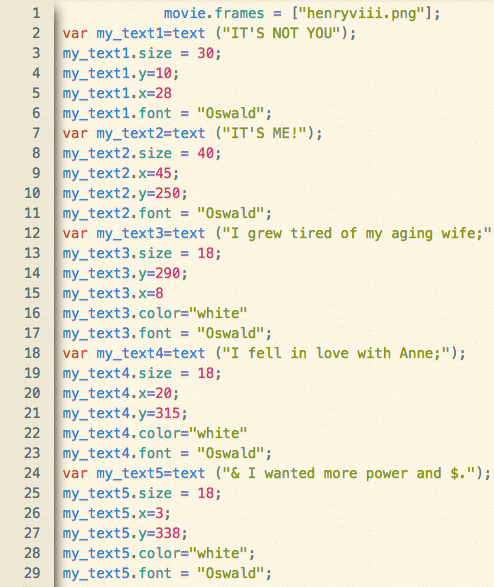
Task: Click the my_text1.y=10 line
Action: point(121,74)
